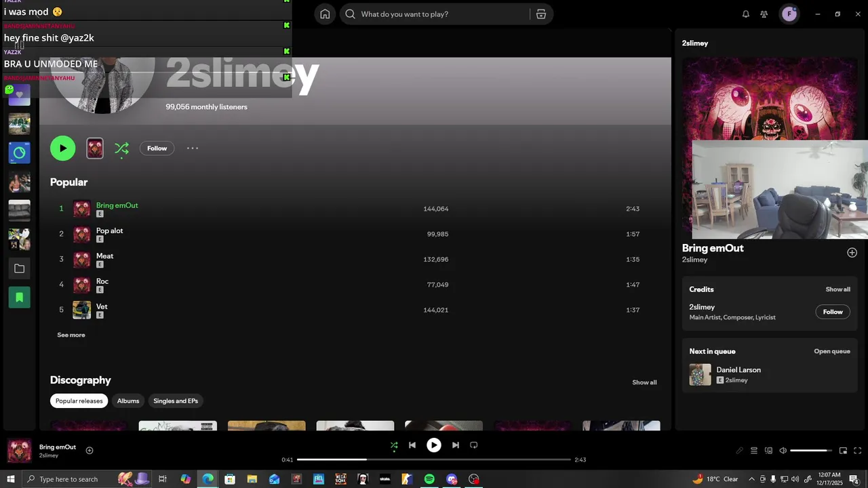The image size is (868, 488).
Task: Open the 18°C Clear weather widget
Action: (x=715, y=479)
